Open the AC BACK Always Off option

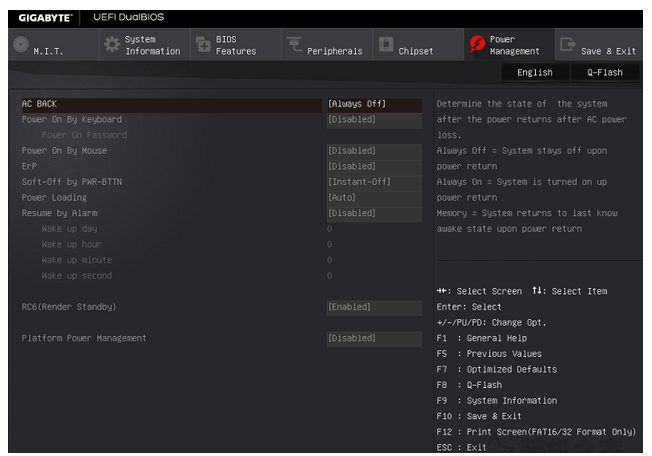pos(373,104)
